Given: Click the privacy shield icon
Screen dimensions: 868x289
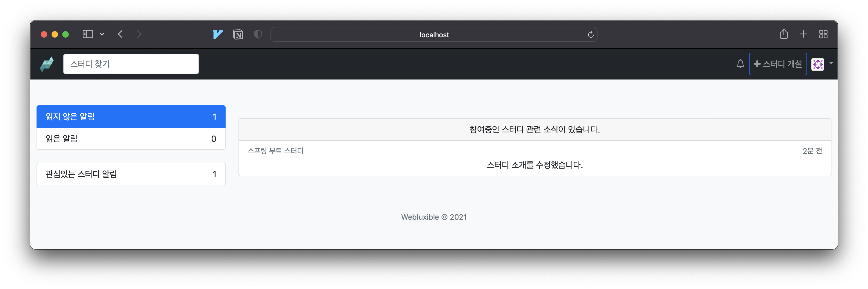Looking at the screenshot, I should [x=258, y=34].
